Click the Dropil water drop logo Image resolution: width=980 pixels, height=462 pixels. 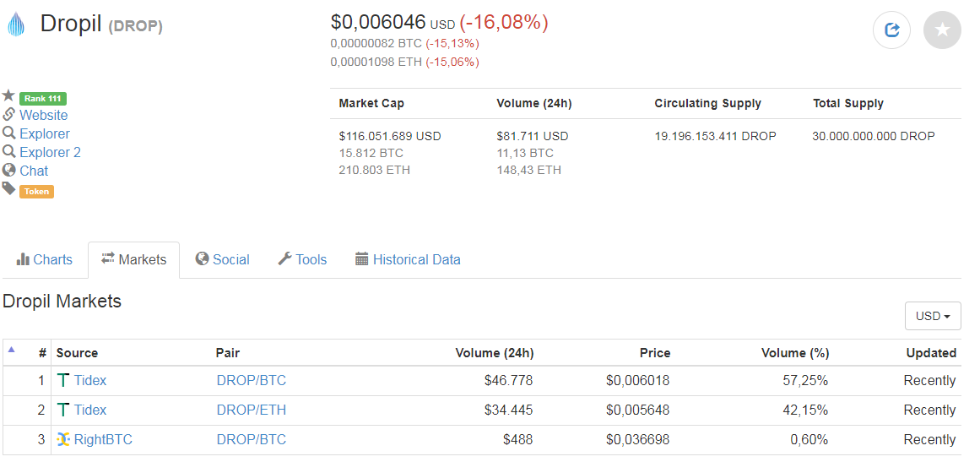[x=16, y=25]
